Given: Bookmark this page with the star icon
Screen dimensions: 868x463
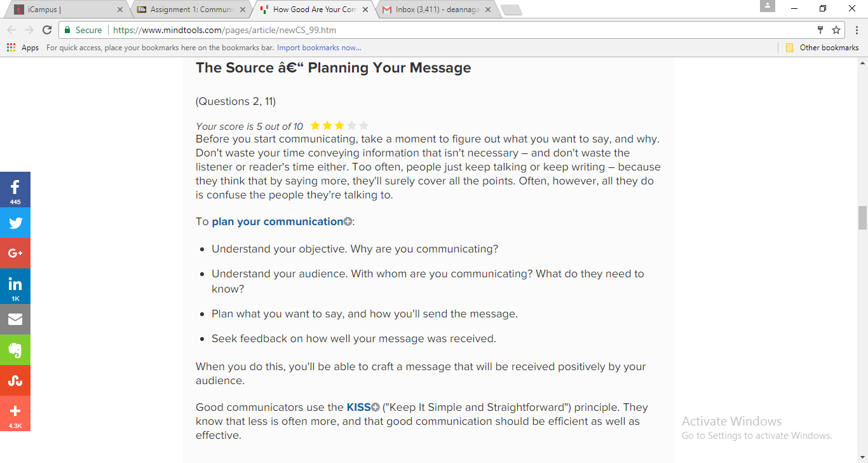Looking at the screenshot, I should tap(836, 30).
